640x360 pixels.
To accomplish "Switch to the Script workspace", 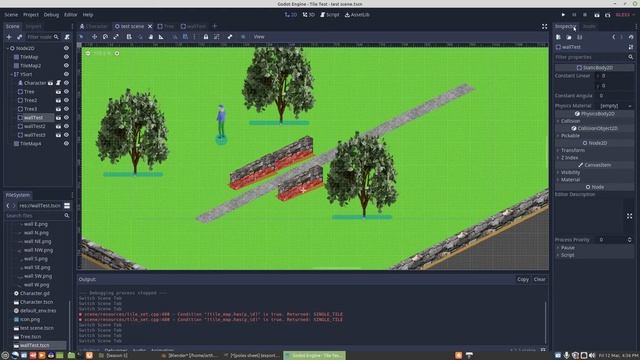I will pyautogui.click(x=330, y=15).
